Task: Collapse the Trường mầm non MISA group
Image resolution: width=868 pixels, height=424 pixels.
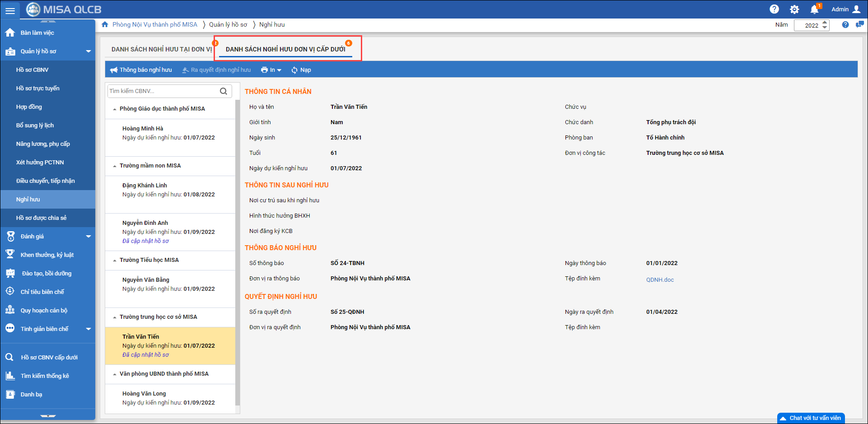Action: 115,166
